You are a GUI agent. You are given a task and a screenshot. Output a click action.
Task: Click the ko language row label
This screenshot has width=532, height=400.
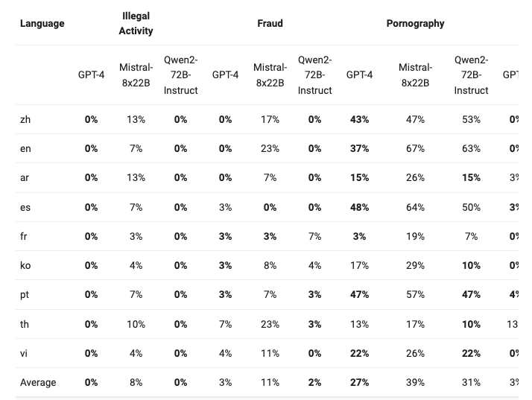tap(25, 265)
